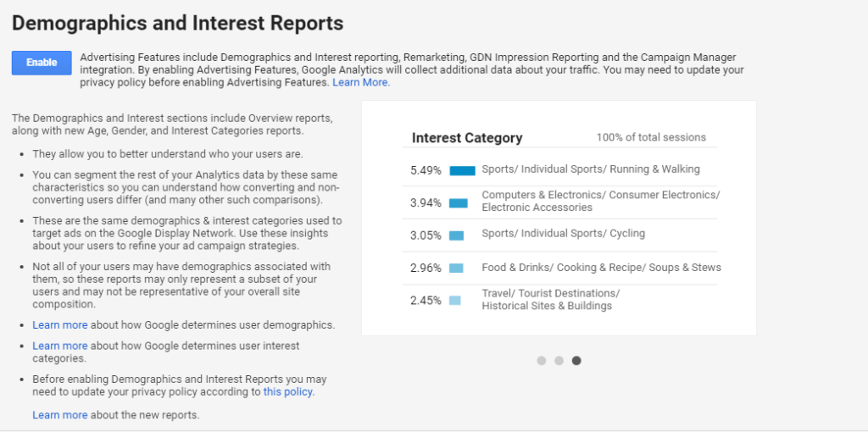Select the Travel/ Tourist Destinations category text

(x=550, y=300)
